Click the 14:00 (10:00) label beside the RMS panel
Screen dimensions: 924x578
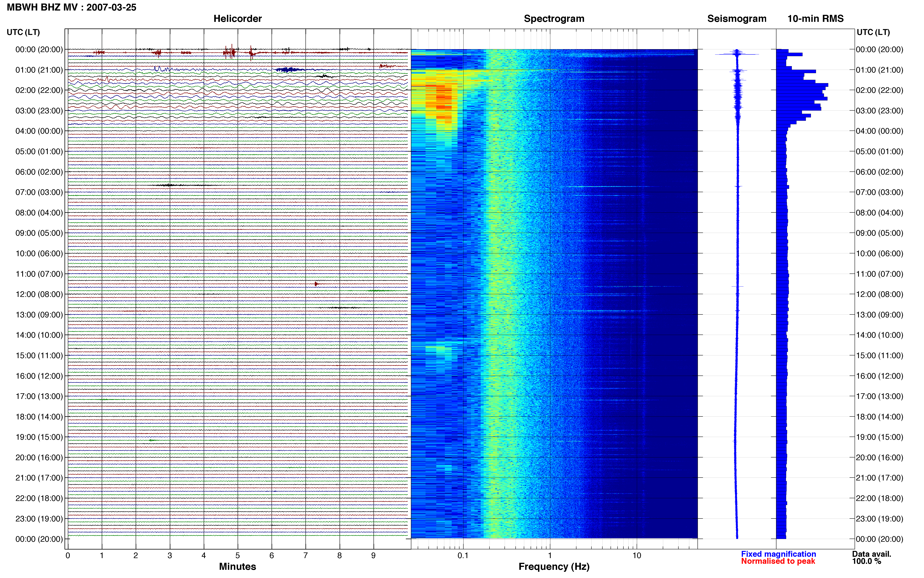coord(879,335)
